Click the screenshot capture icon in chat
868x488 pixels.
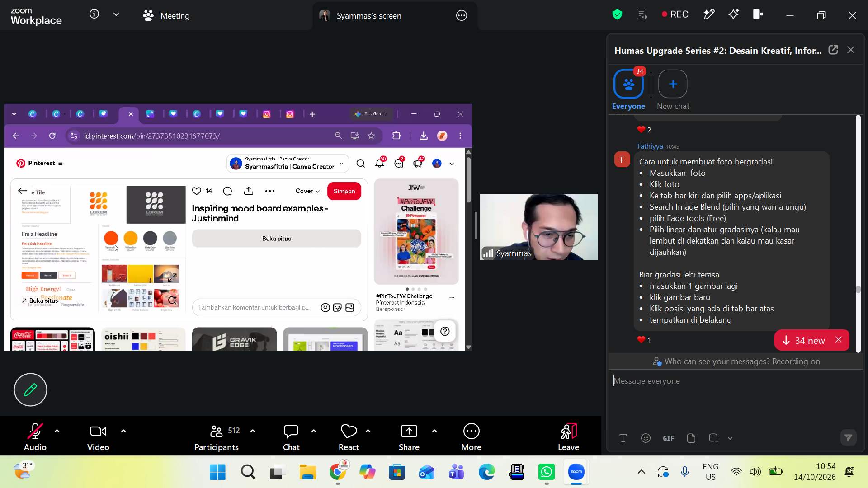pos(713,438)
